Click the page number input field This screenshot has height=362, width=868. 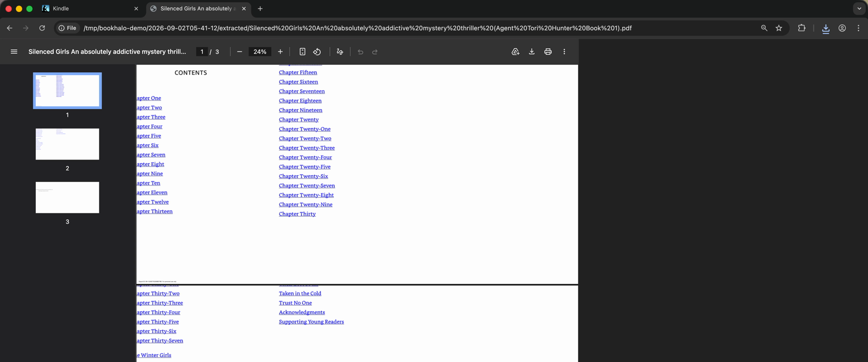point(202,52)
